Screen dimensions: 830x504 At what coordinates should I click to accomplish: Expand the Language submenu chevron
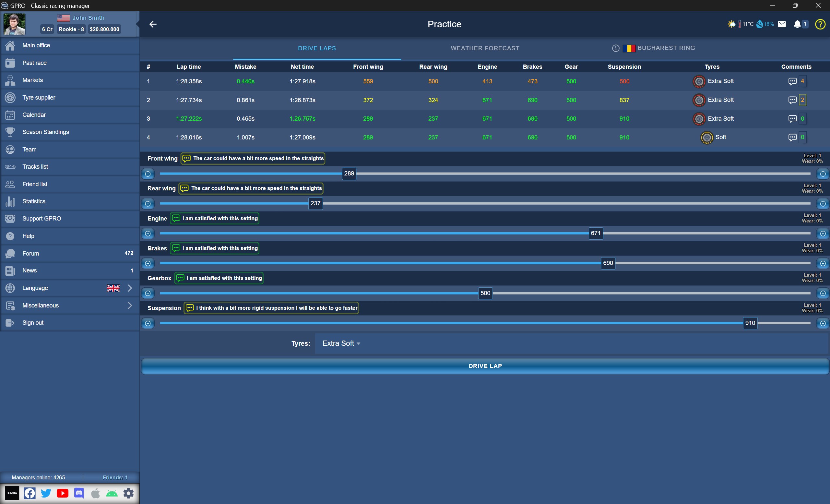pos(130,288)
